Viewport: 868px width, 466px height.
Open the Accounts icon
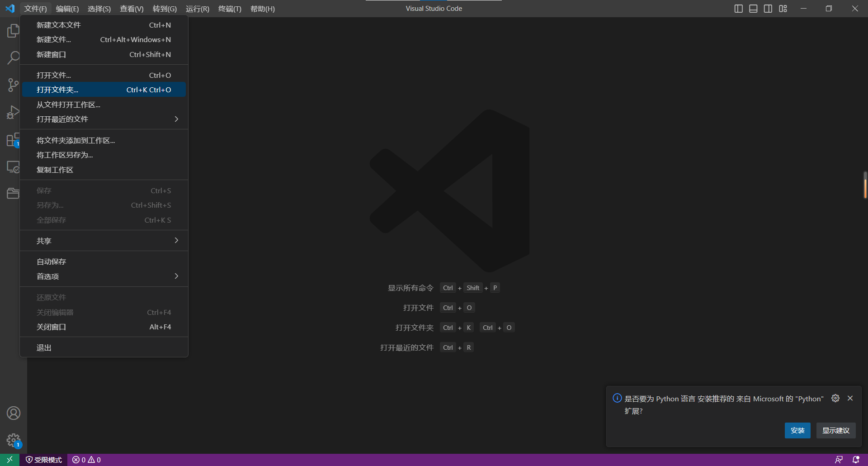click(x=14, y=413)
